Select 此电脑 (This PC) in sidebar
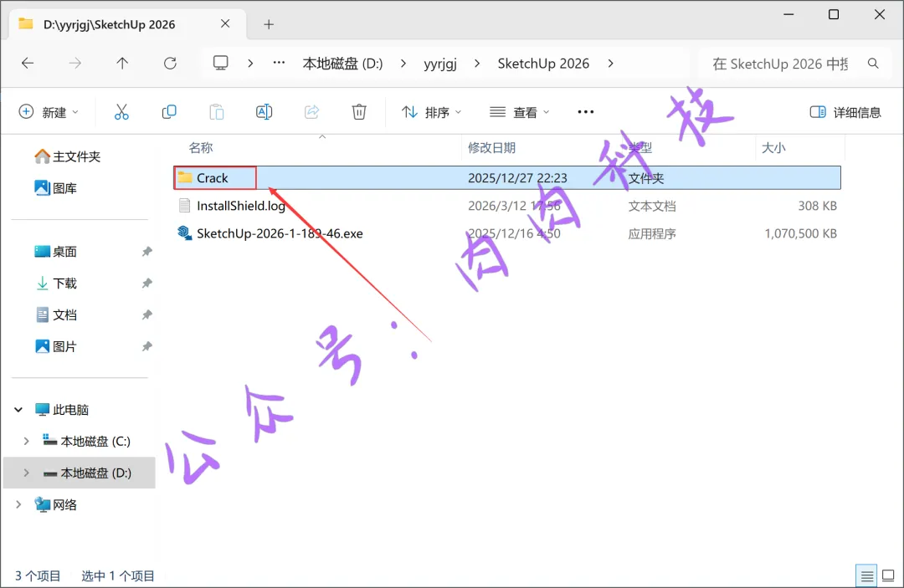904x588 pixels. click(62, 410)
